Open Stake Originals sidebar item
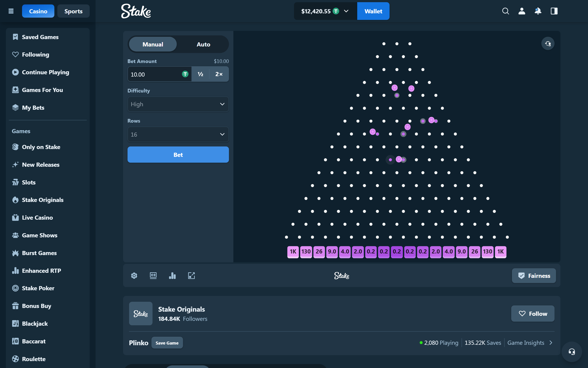The image size is (588, 368). pos(48,200)
